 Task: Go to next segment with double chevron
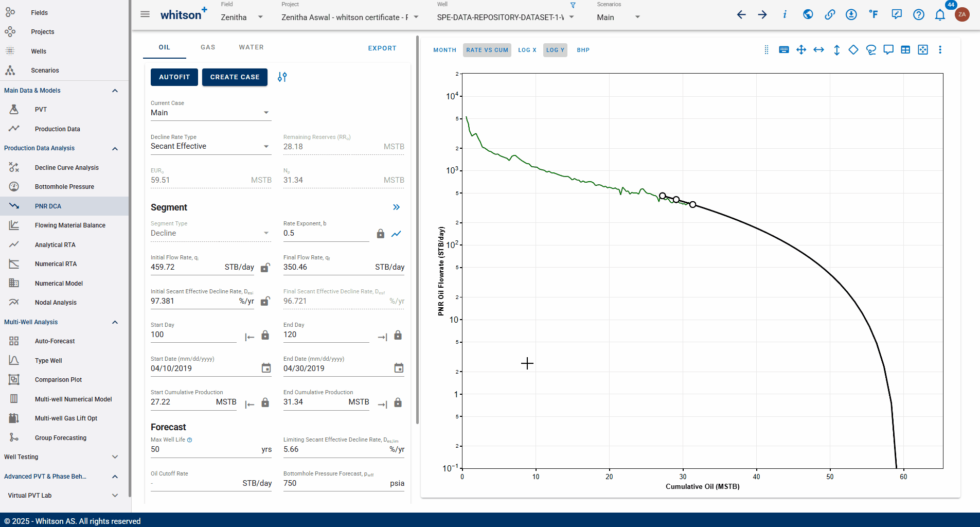(396, 207)
